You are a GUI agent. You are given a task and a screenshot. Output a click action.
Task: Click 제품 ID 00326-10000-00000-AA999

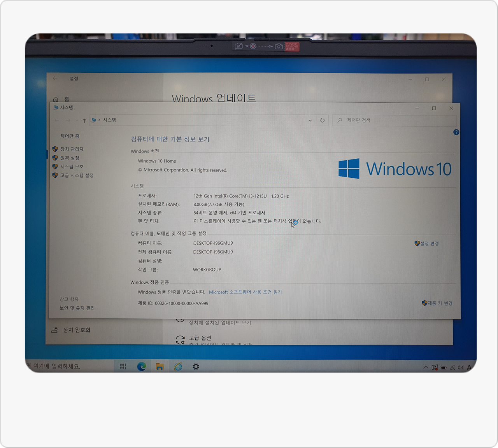point(173,303)
